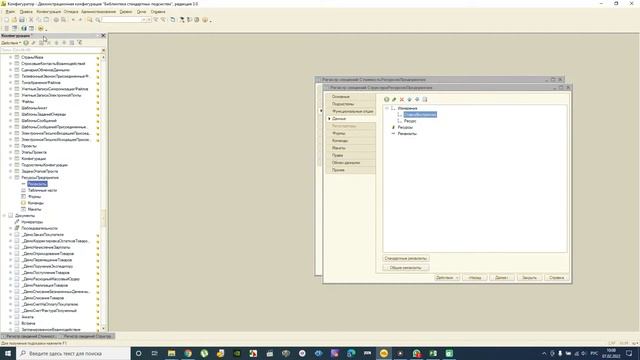
Task: Switch to Формы tab in register dialog
Action: (350, 133)
